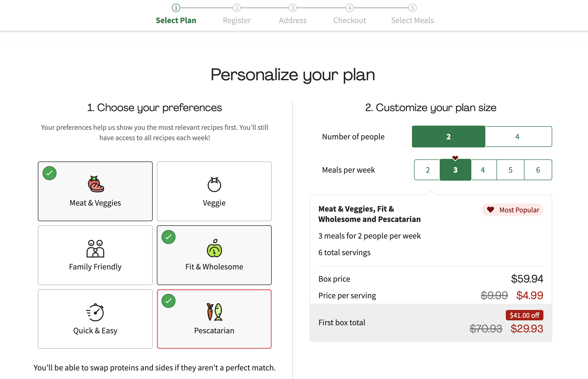Click the $41.00 off discount badge
This screenshot has height=379, width=588.
(x=524, y=315)
